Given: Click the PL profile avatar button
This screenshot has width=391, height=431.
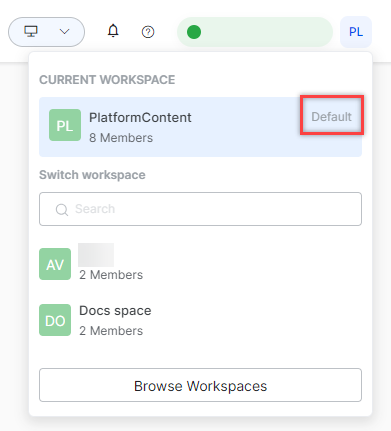Looking at the screenshot, I should tap(356, 32).
